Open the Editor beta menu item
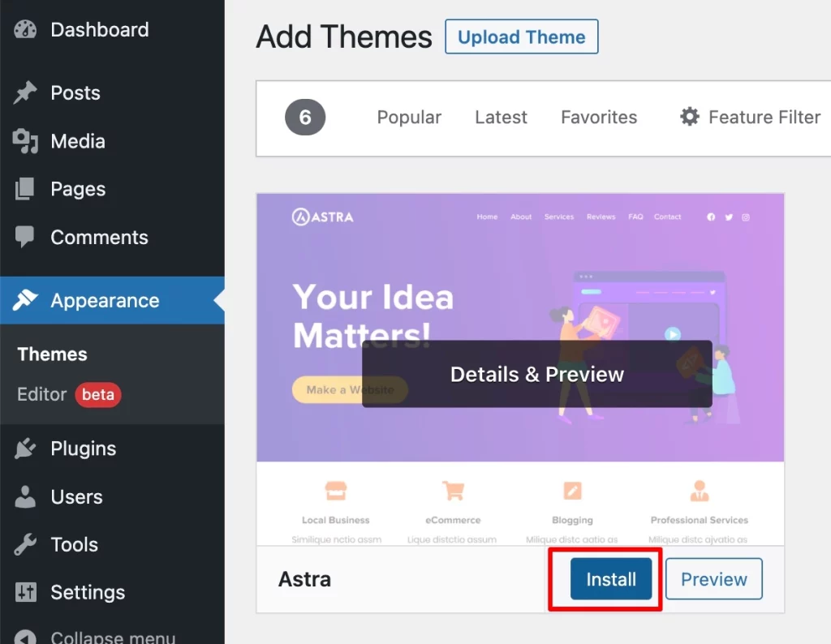 (41, 395)
